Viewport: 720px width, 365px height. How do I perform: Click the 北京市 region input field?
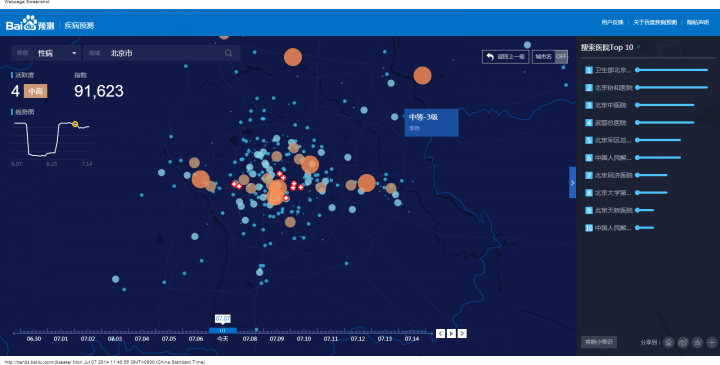[162, 53]
